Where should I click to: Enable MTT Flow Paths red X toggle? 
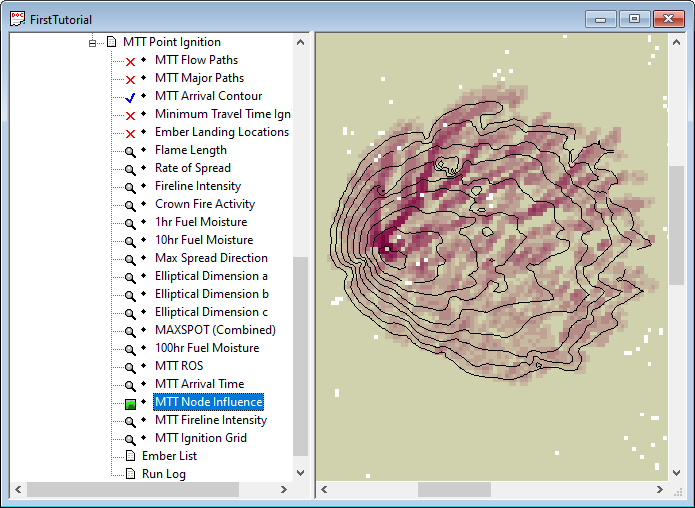click(130, 61)
